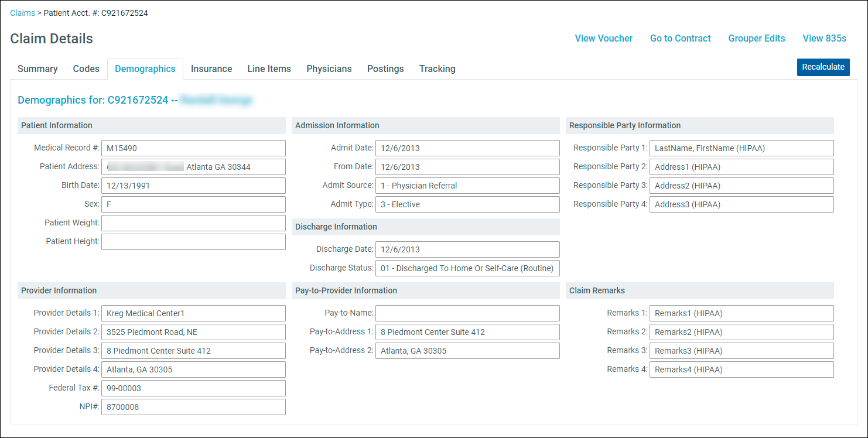Click the Responsible Party 3 field
Viewport: 868px width, 438px height.
point(741,186)
